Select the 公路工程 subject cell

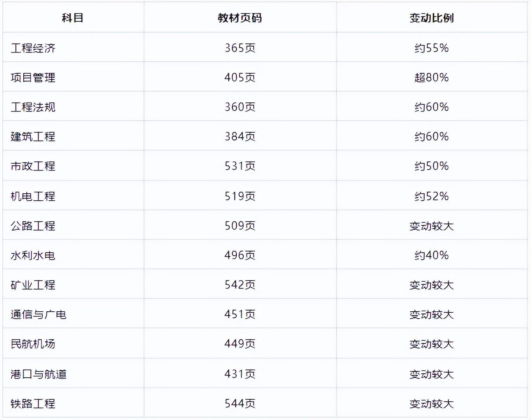(x=33, y=226)
